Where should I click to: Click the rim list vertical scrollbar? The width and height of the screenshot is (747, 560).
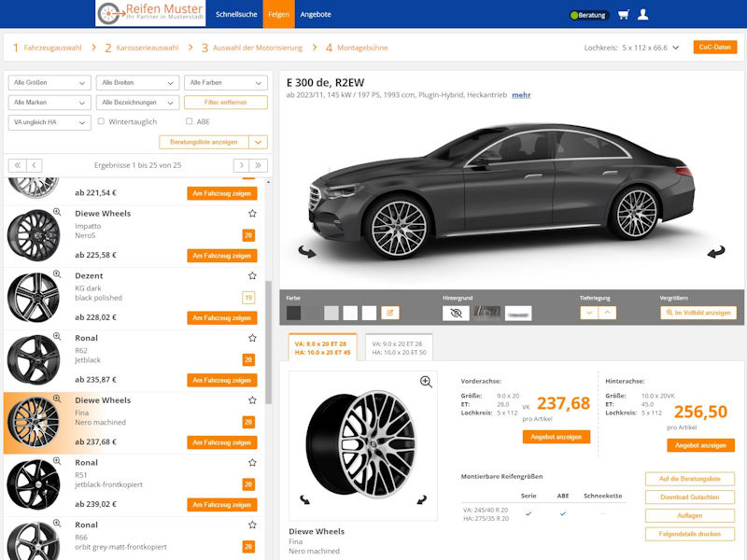pyautogui.click(x=268, y=343)
